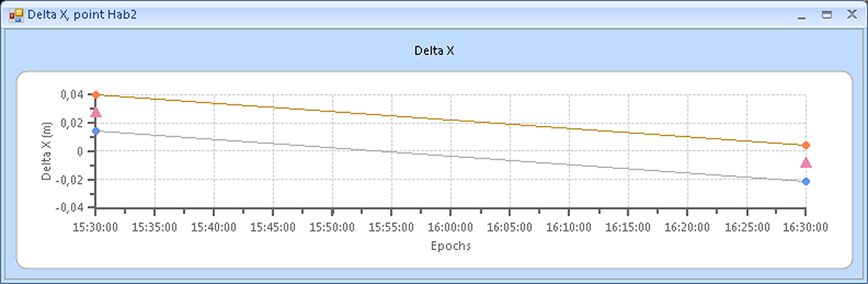Click the 15:55:00 tick label
The height and width of the screenshot is (284, 868).
tap(391, 227)
